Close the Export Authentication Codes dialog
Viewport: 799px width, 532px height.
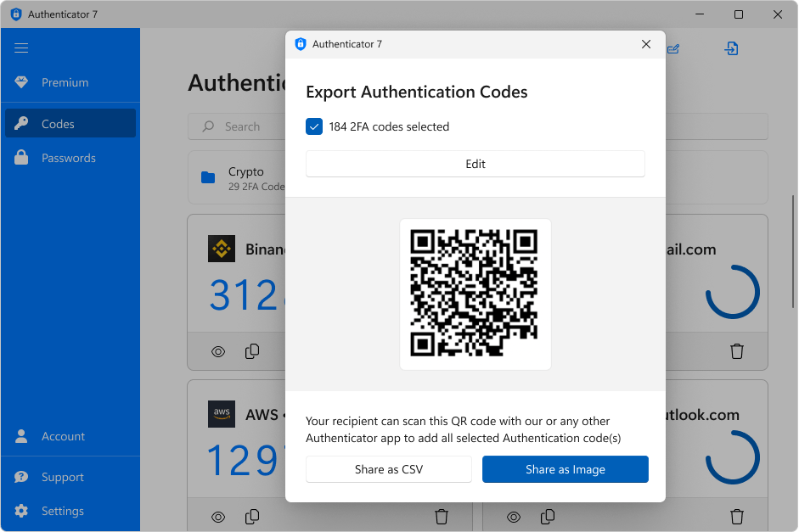click(x=646, y=44)
